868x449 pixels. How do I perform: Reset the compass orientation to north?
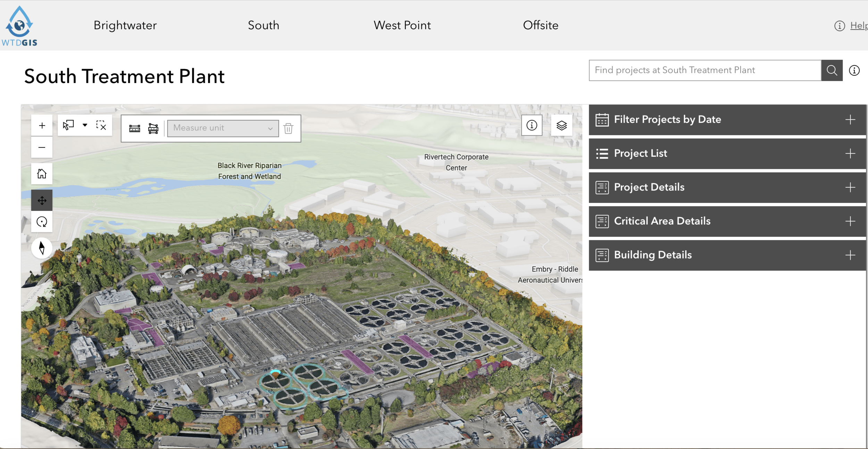click(x=42, y=248)
